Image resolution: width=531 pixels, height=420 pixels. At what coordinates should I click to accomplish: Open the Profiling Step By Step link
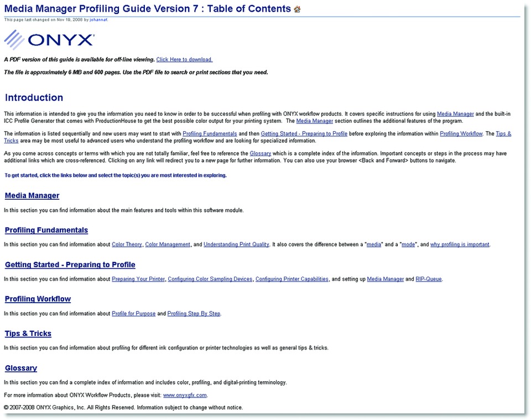(194, 314)
